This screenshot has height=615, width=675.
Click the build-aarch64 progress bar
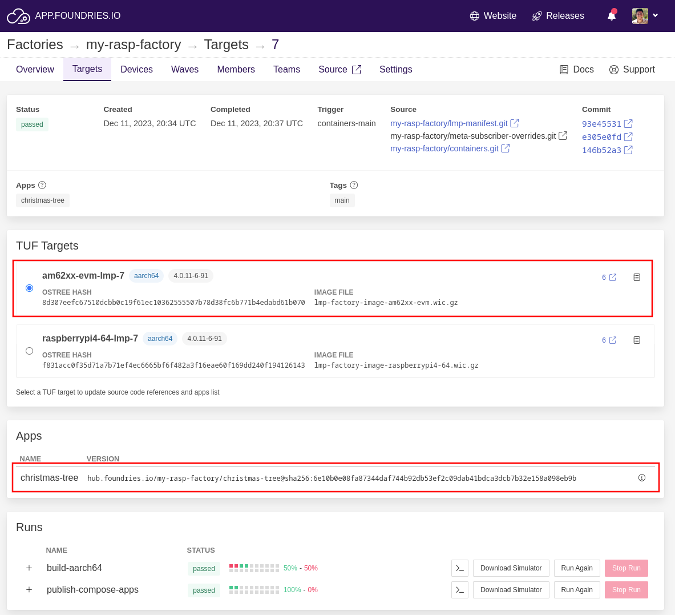point(253,568)
